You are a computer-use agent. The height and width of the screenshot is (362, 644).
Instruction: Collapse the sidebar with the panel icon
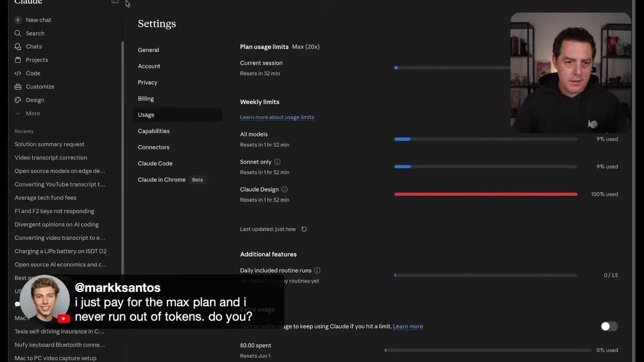tap(115, 2)
